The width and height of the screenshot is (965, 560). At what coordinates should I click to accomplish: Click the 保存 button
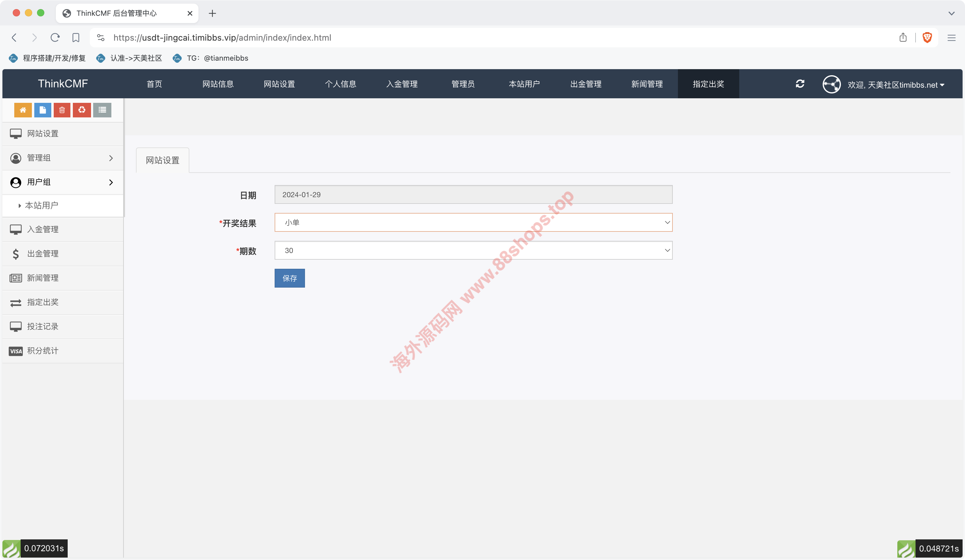pos(289,278)
